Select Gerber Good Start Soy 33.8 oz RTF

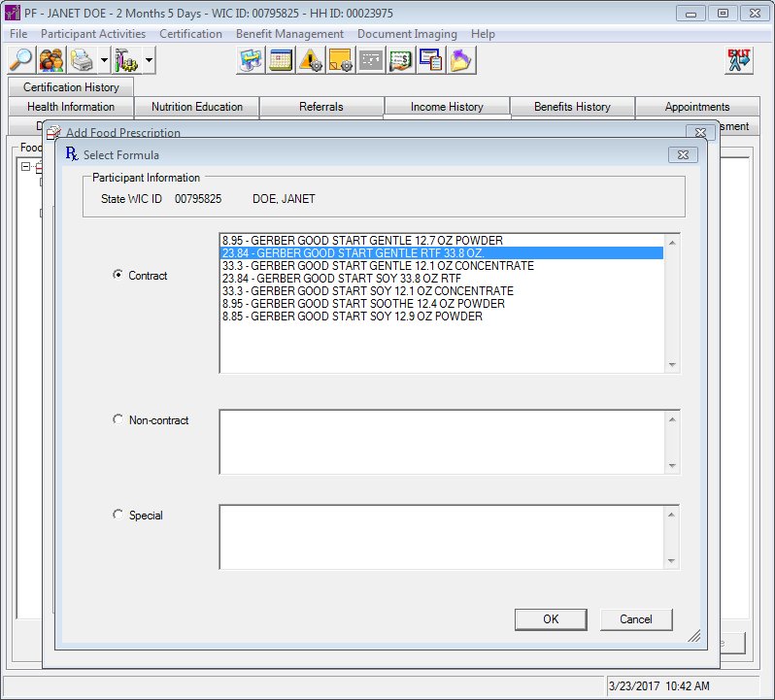tap(442, 278)
